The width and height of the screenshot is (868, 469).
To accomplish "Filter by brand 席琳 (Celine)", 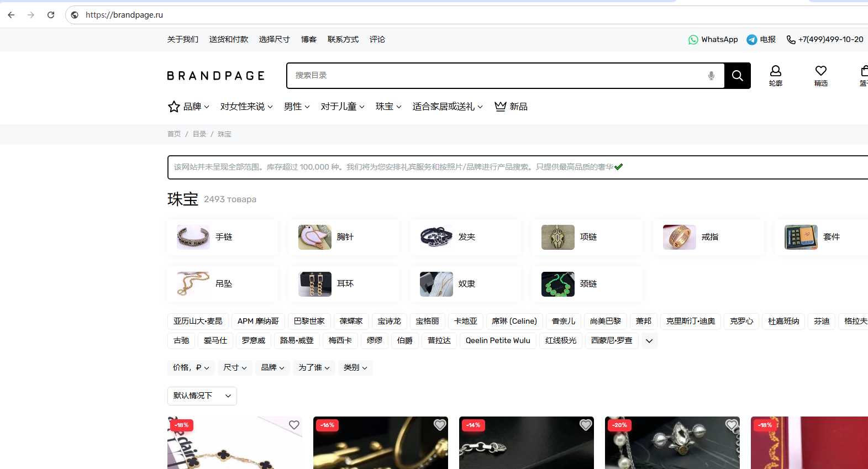I will tap(514, 322).
